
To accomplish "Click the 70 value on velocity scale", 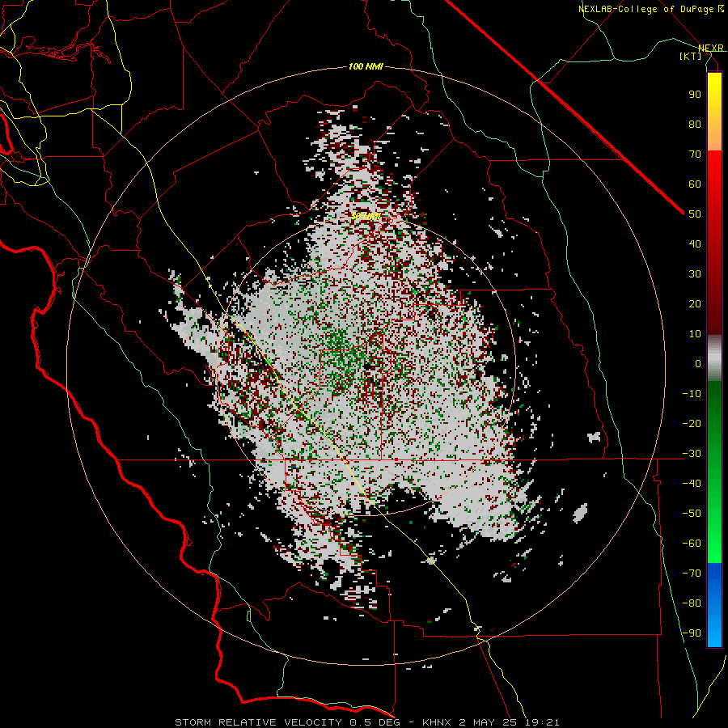I will tap(695, 154).
